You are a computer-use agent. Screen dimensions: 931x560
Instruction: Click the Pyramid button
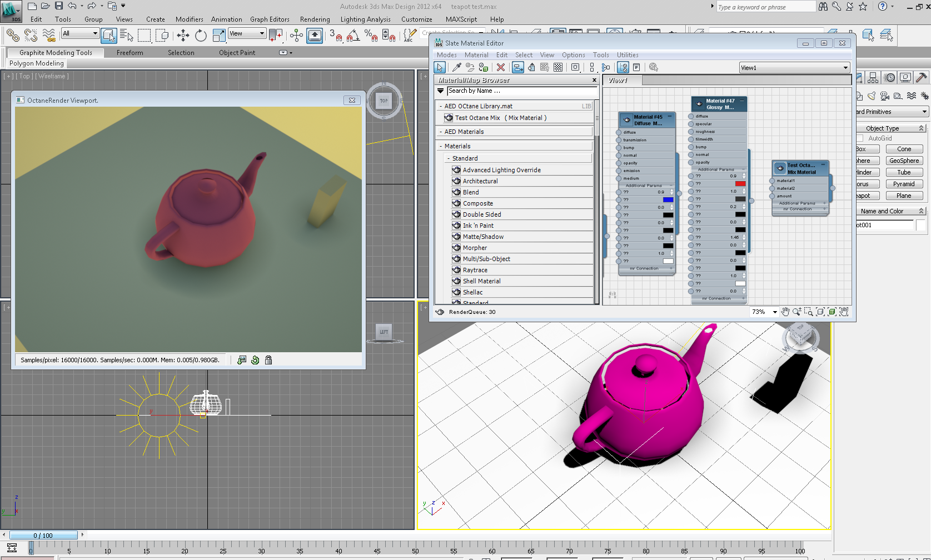click(x=904, y=184)
